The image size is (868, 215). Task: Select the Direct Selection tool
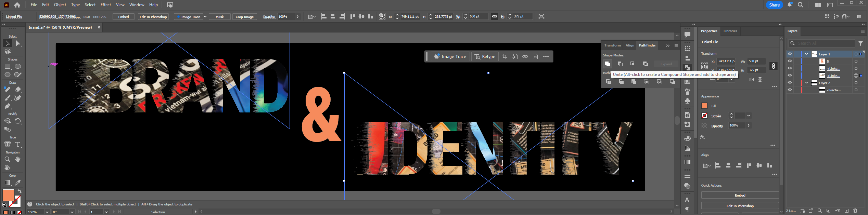coord(18,43)
